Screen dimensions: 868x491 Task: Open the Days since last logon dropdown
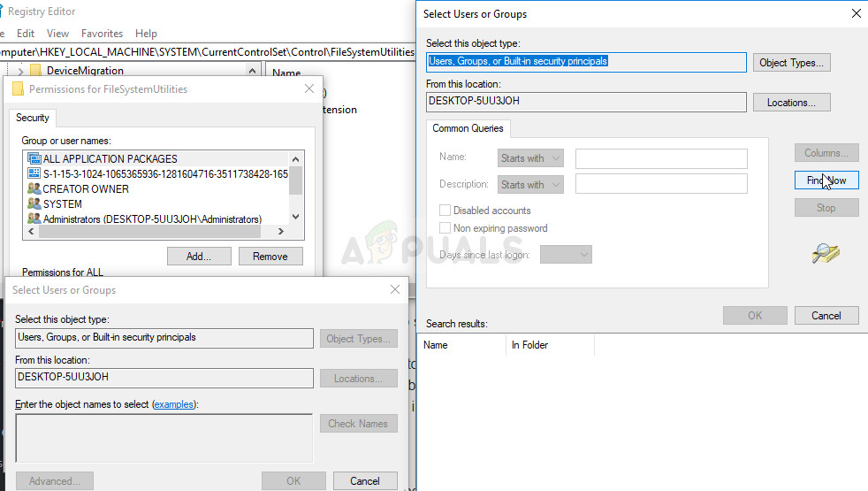click(566, 255)
